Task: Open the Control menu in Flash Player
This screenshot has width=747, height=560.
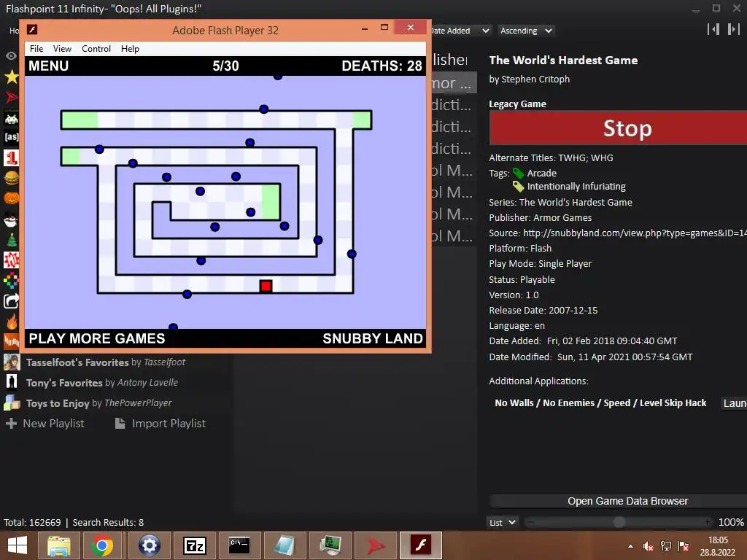Action: [96, 49]
